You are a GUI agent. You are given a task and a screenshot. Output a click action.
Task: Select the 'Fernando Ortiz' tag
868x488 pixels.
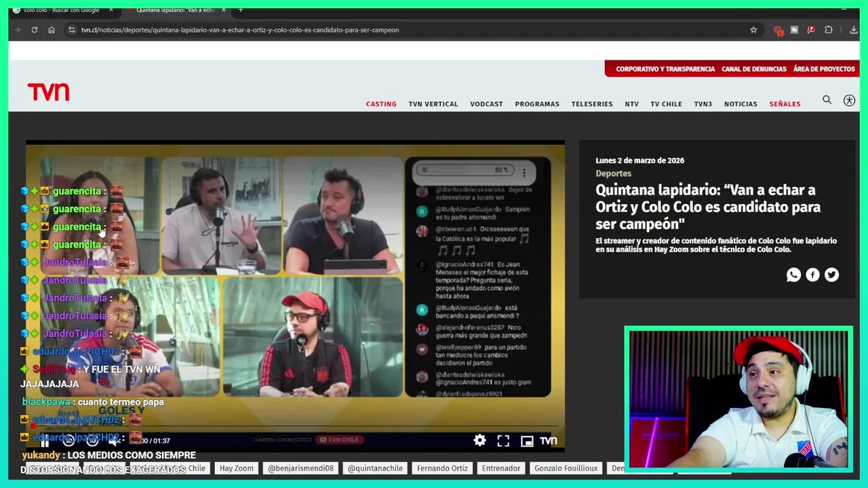point(442,468)
